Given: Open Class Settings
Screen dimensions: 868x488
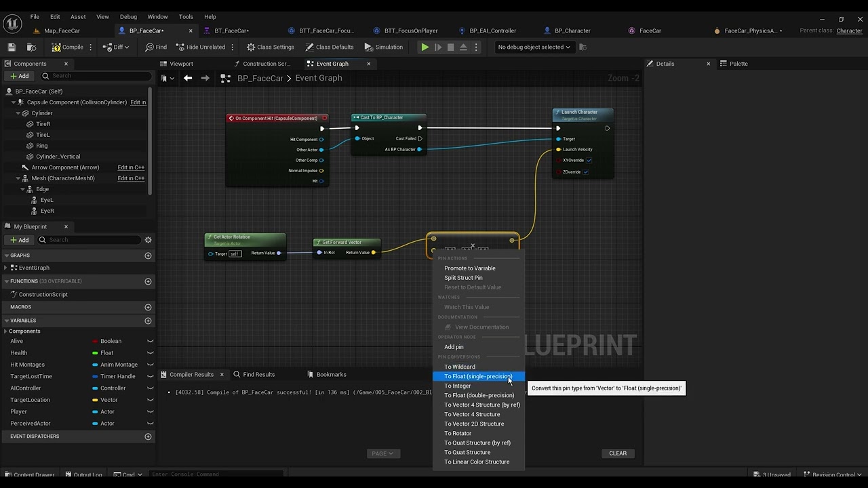Looking at the screenshot, I should (x=271, y=47).
